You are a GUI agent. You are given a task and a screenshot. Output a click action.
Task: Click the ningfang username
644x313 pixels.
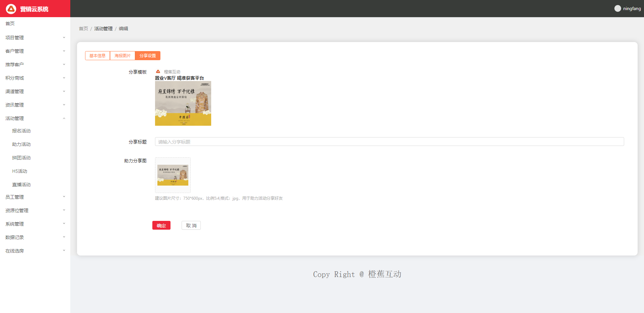[632, 8]
